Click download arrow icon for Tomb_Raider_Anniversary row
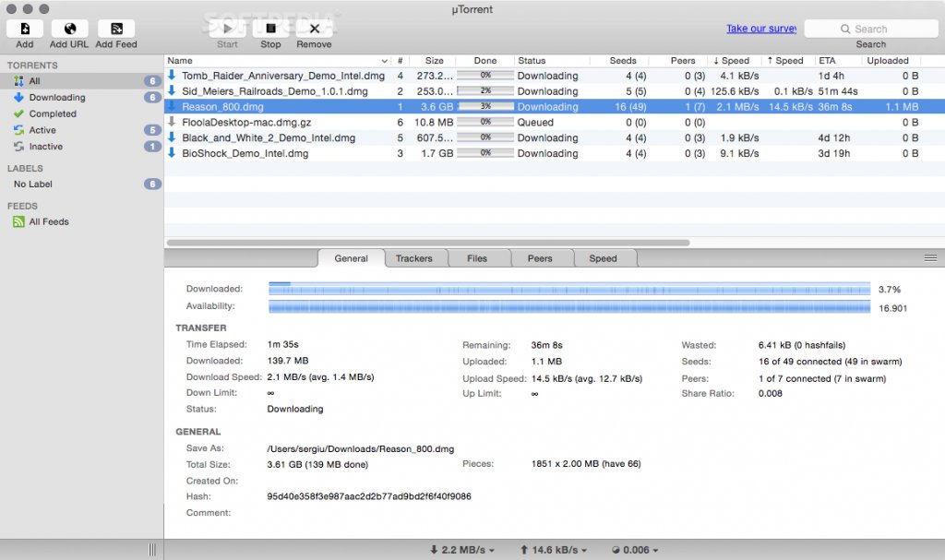945x560 pixels. pyautogui.click(x=172, y=75)
